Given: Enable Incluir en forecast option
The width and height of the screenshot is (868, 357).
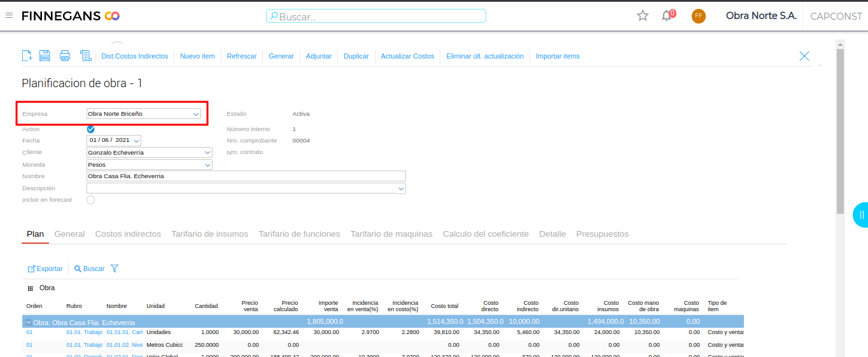Looking at the screenshot, I should (x=90, y=200).
